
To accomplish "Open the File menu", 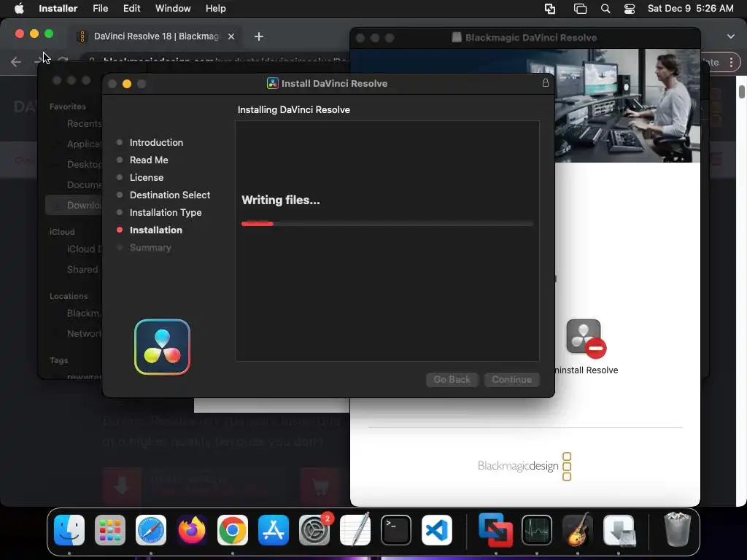I will point(100,9).
